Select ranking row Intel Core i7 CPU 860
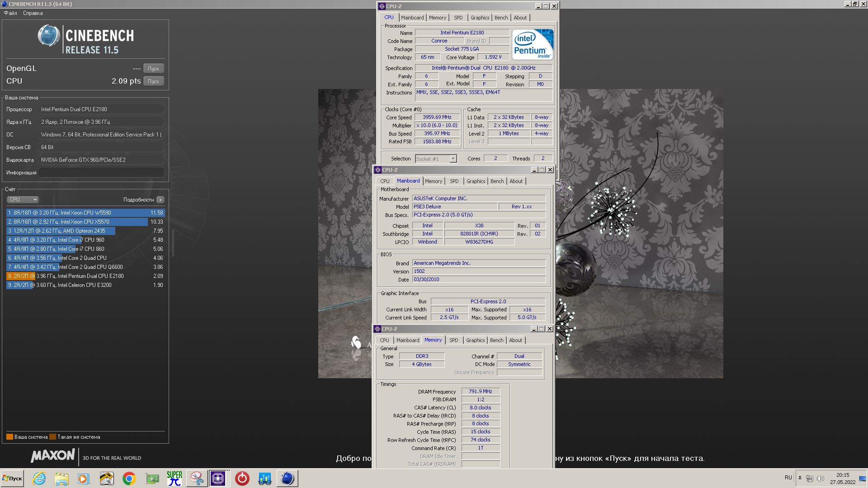Viewport: 868px width, 488px height. click(85, 249)
